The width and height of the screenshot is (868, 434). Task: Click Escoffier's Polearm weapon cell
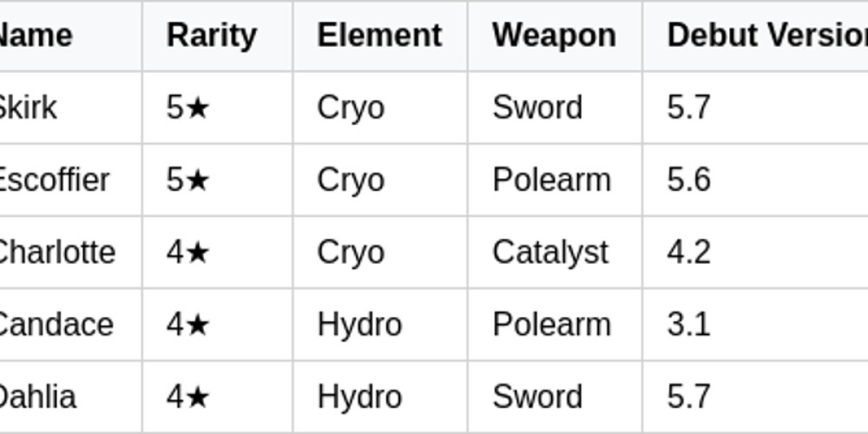point(552,180)
